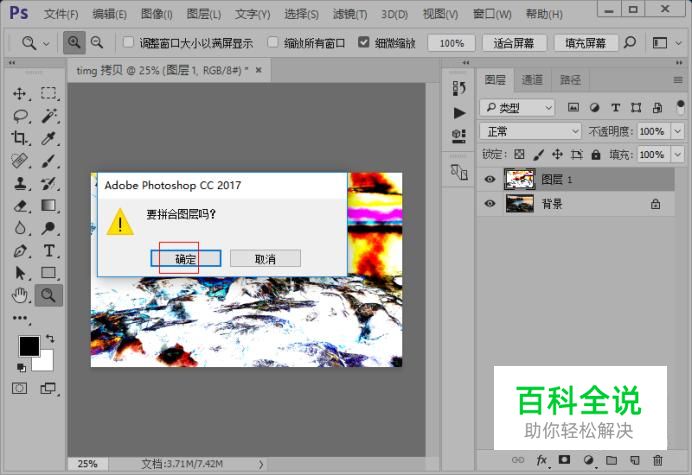Image resolution: width=692 pixels, height=475 pixels.
Task: Enable zoom all windows checkbox
Action: [273, 42]
